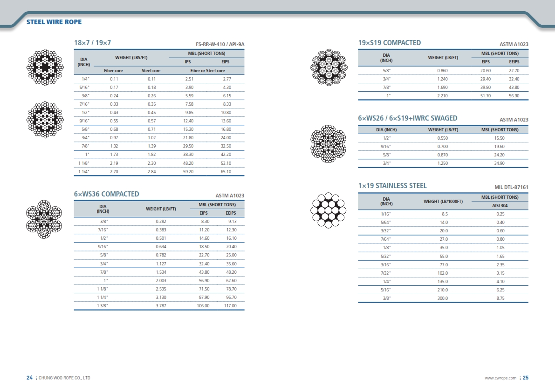
Task: Click the 3.787 weight in the 1 3/8" row
Action: pyautogui.click(x=161, y=306)
